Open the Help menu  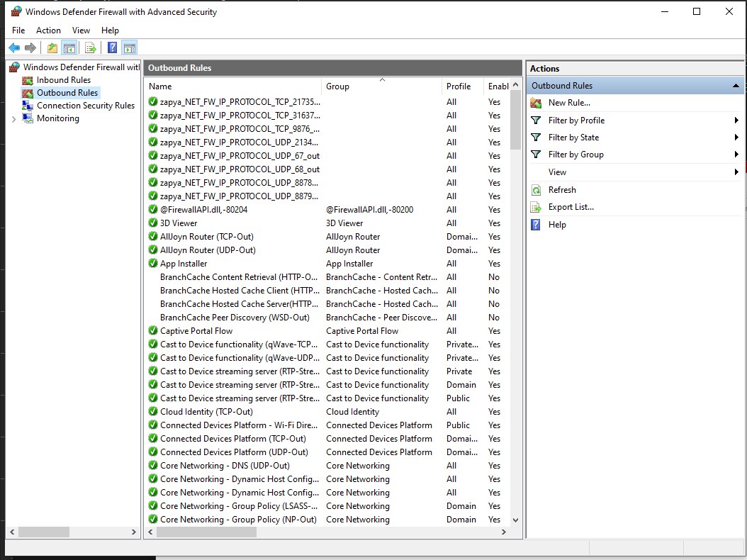[110, 30]
